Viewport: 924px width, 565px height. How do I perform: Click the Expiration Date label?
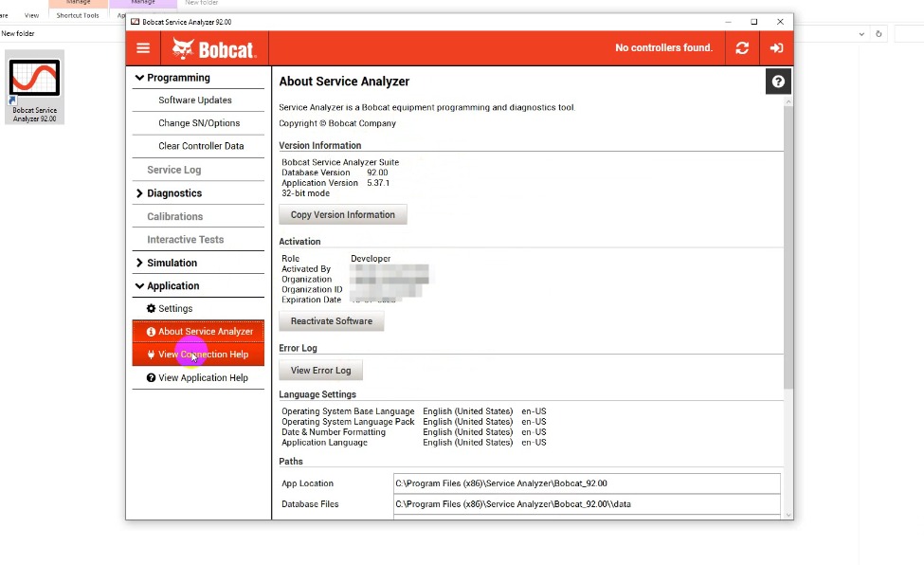tap(311, 300)
